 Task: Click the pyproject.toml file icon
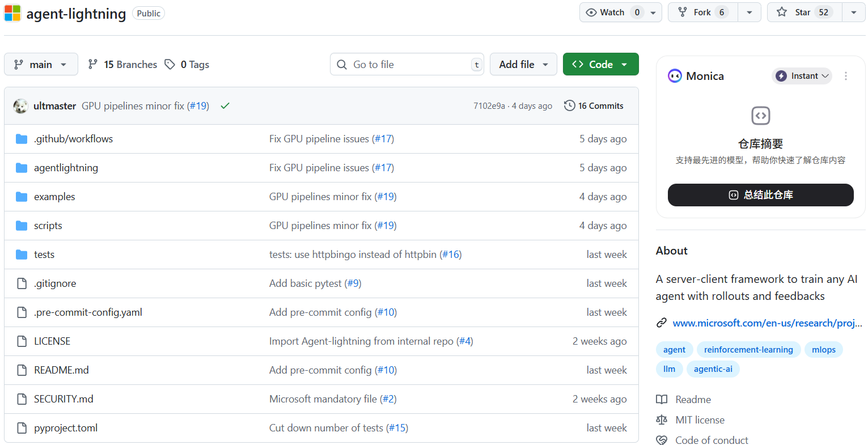pyautogui.click(x=22, y=428)
